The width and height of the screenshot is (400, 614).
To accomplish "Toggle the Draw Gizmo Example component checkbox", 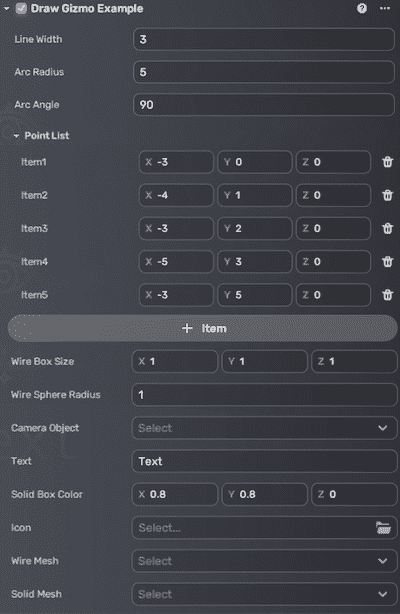I will (21, 8).
